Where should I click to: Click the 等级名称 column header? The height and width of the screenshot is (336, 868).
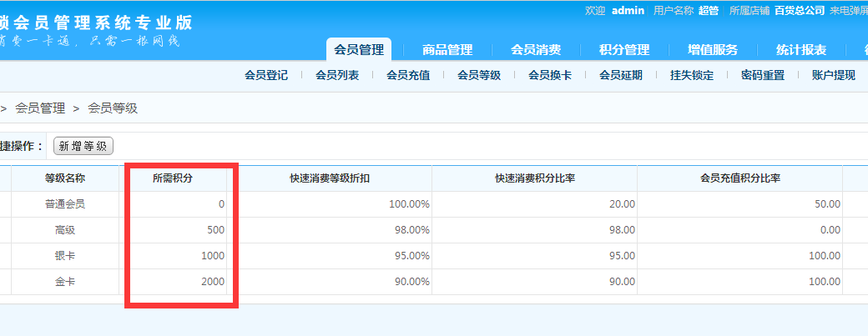65,178
